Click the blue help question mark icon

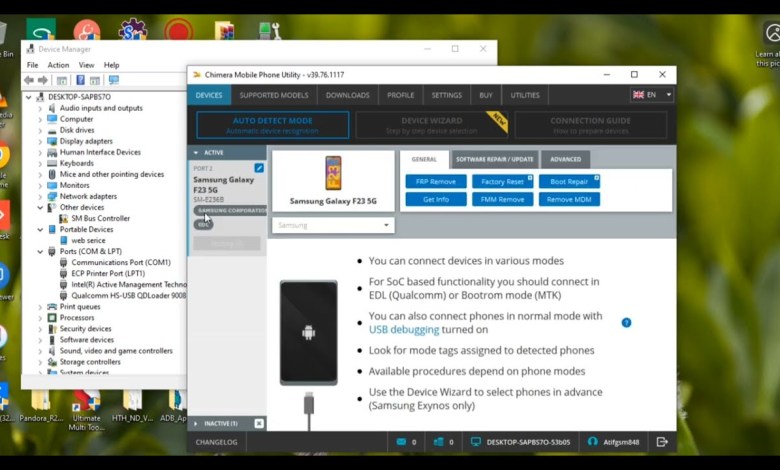[x=626, y=323]
